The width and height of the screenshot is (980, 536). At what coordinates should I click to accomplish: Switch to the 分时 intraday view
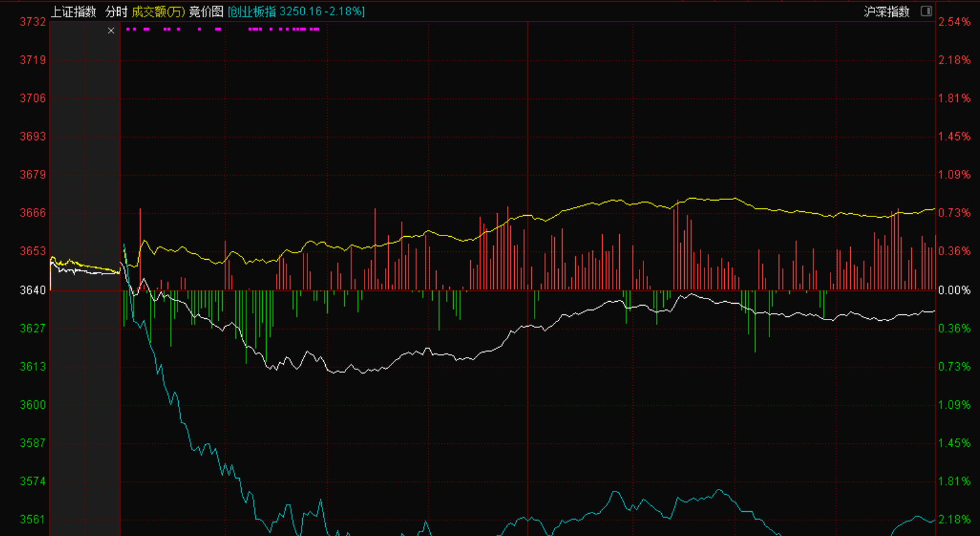(116, 11)
